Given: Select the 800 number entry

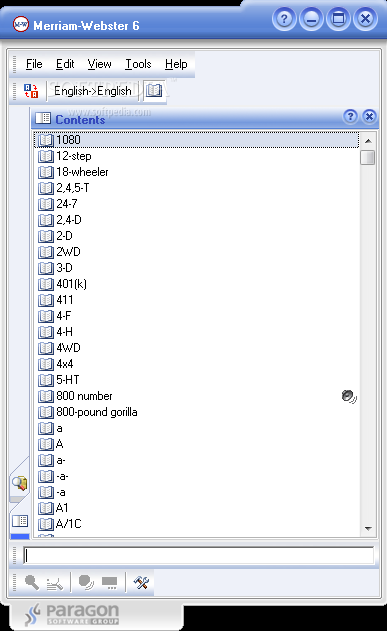Looking at the screenshot, I should [x=197, y=396].
